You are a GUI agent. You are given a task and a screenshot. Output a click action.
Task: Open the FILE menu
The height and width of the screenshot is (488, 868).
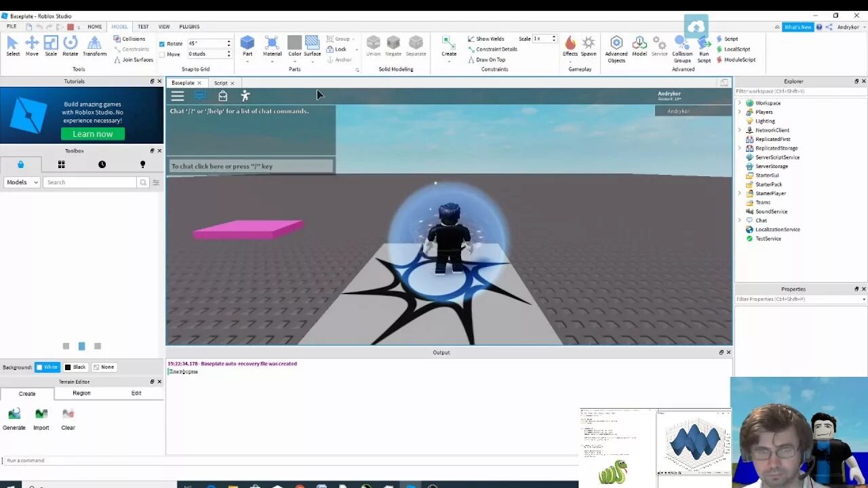pyautogui.click(x=12, y=26)
